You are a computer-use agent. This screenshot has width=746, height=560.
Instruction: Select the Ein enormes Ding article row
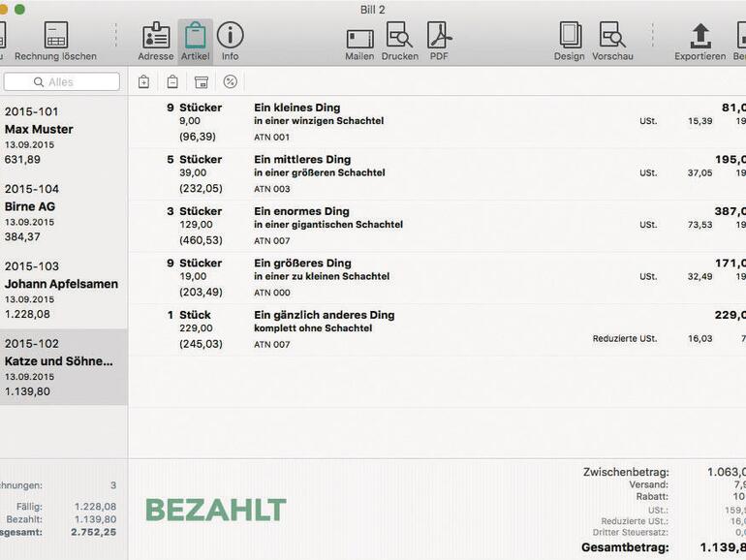(x=437, y=226)
